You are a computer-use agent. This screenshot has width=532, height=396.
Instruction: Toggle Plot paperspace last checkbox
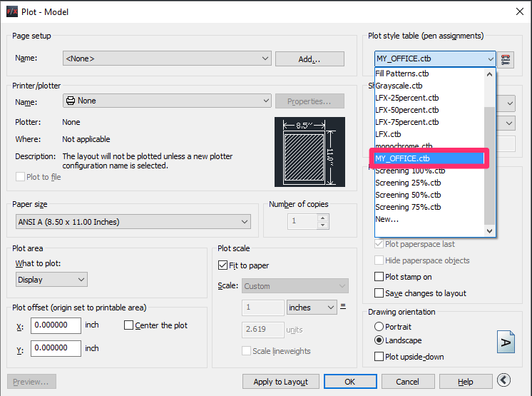(x=379, y=243)
